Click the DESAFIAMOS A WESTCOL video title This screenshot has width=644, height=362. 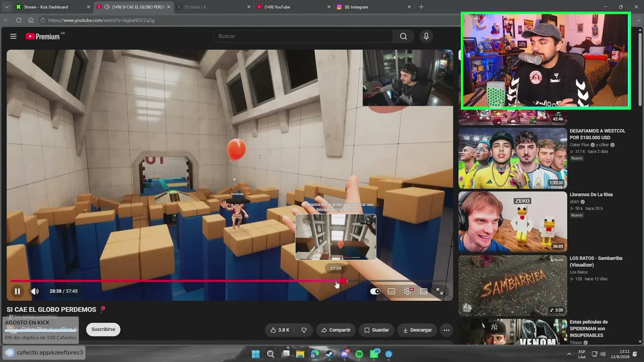598,134
